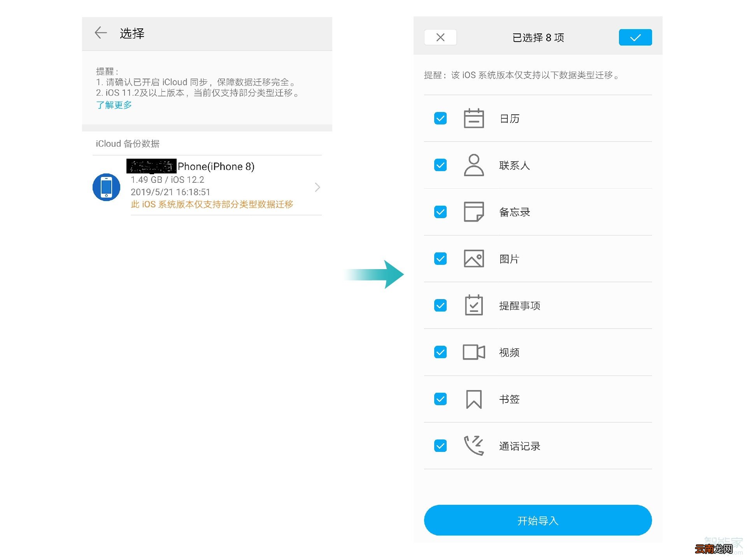Uncheck the 日历 checkbox
747x560 pixels.
[x=440, y=118]
